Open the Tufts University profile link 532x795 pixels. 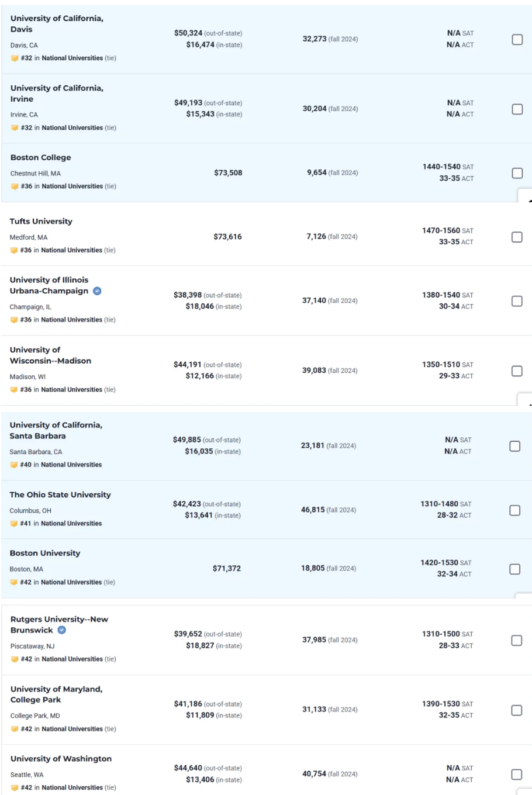41,222
